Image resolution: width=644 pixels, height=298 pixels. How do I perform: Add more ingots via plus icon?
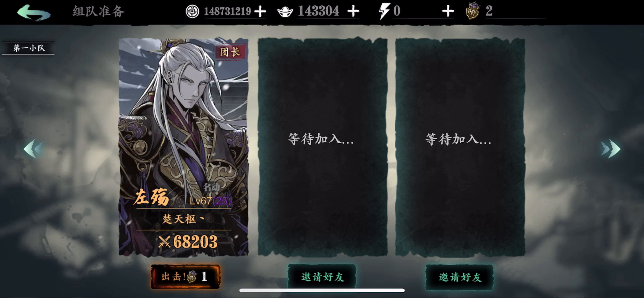[353, 11]
